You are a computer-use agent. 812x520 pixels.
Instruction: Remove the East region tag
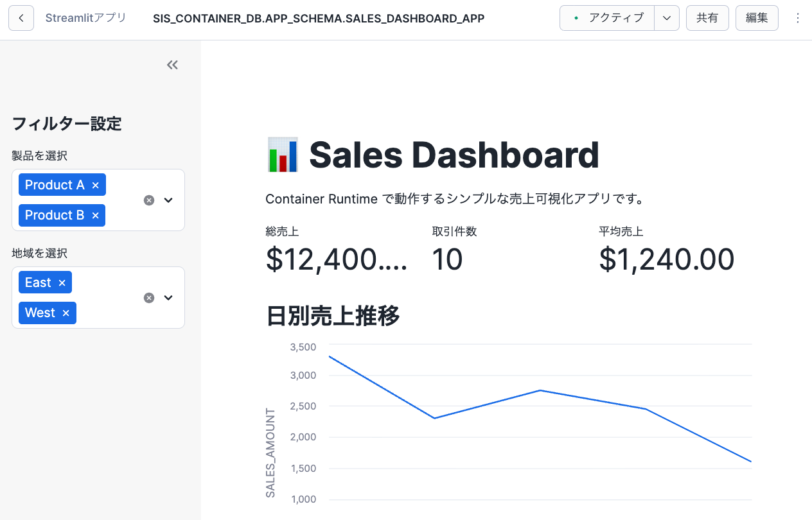[62, 282]
